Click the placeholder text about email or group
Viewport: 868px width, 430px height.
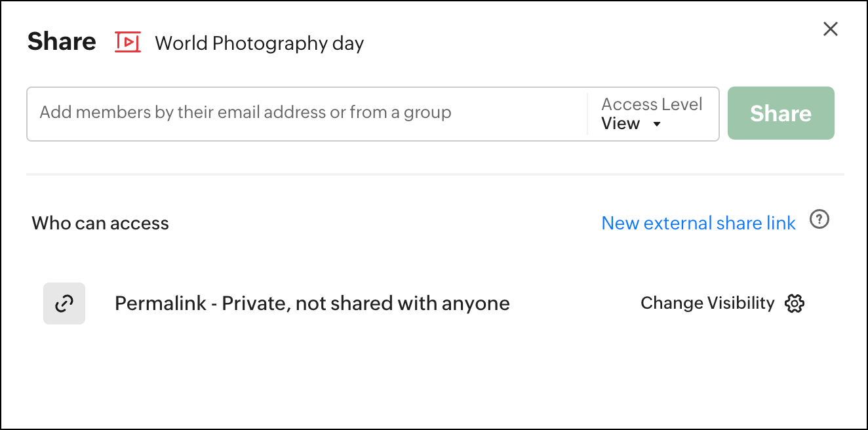pos(245,112)
